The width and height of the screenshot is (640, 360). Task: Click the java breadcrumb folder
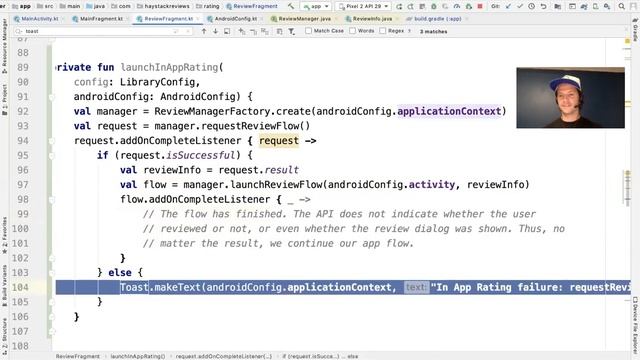(96, 6)
